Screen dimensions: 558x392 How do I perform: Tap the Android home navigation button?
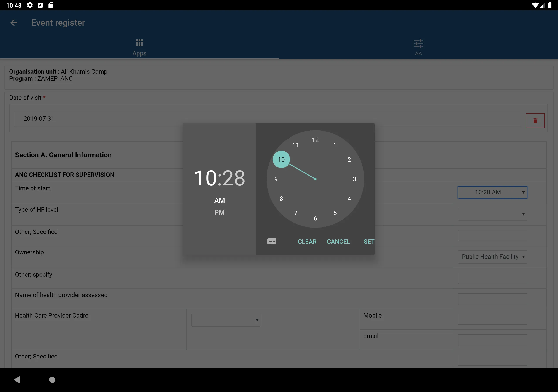tap(52, 380)
